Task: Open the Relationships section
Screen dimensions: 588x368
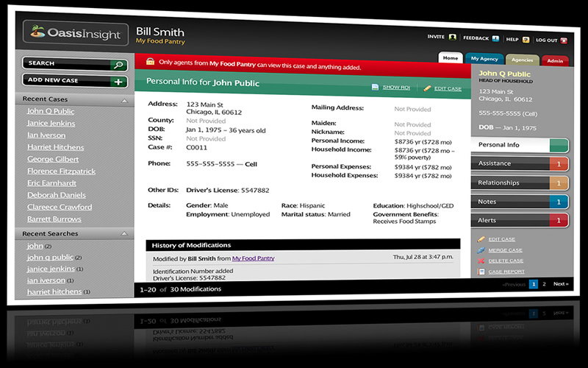Action: point(520,183)
